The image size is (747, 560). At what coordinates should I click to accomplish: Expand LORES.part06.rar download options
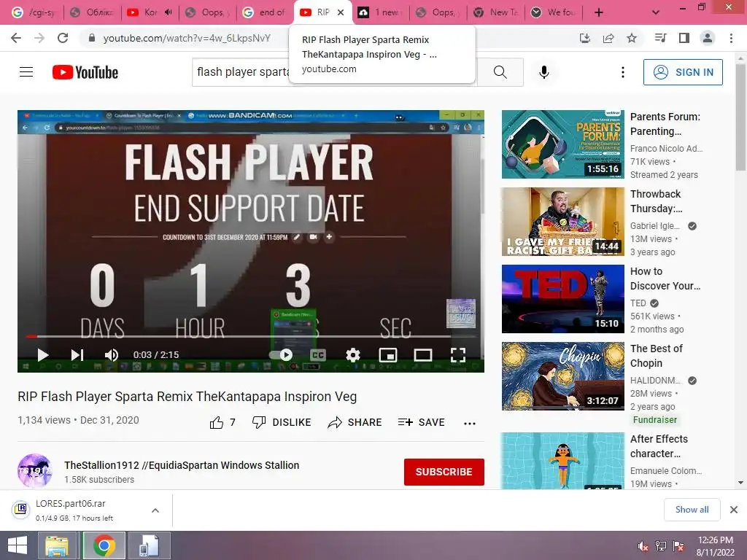pyautogui.click(x=155, y=510)
